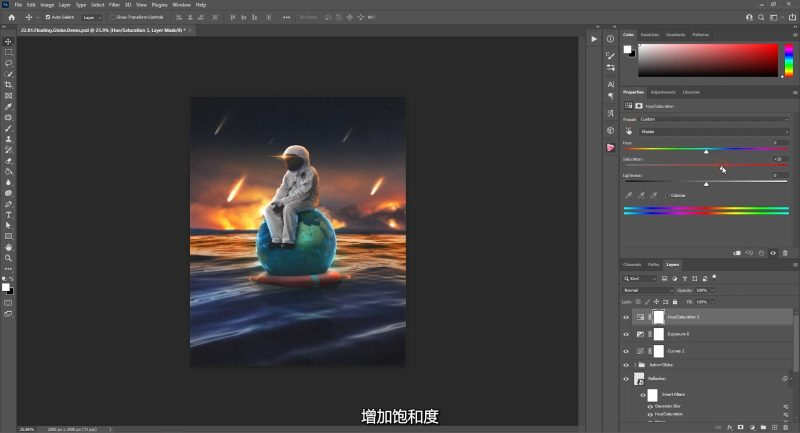The height and width of the screenshot is (433, 800).
Task: Enable the Colorize checkbox
Action: point(667,195)
